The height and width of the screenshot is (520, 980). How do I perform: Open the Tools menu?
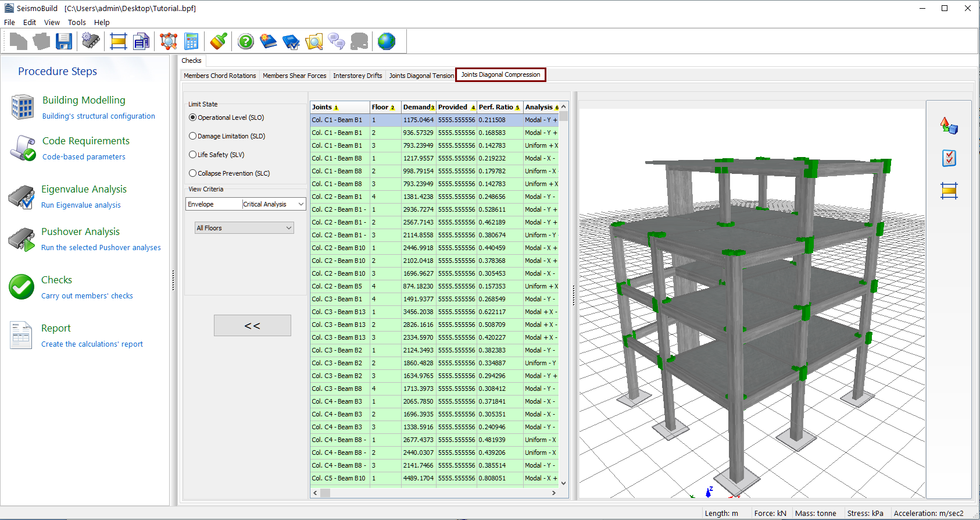point(77,23)
